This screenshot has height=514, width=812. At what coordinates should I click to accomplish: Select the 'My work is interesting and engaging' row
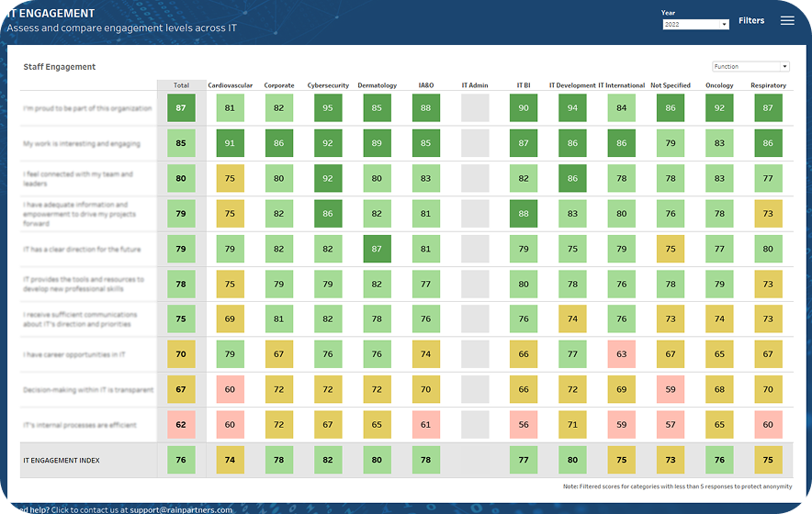(x=81, y=143)
